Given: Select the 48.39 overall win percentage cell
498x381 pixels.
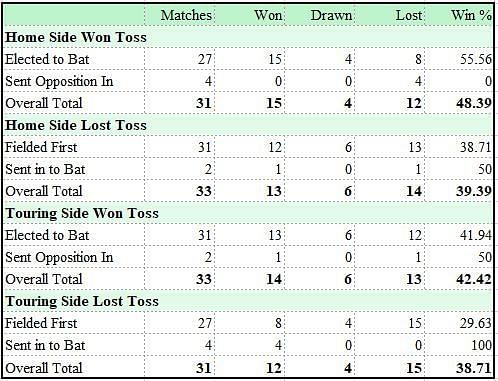Looking at the screenshot, I should click(x=474, y=103).
